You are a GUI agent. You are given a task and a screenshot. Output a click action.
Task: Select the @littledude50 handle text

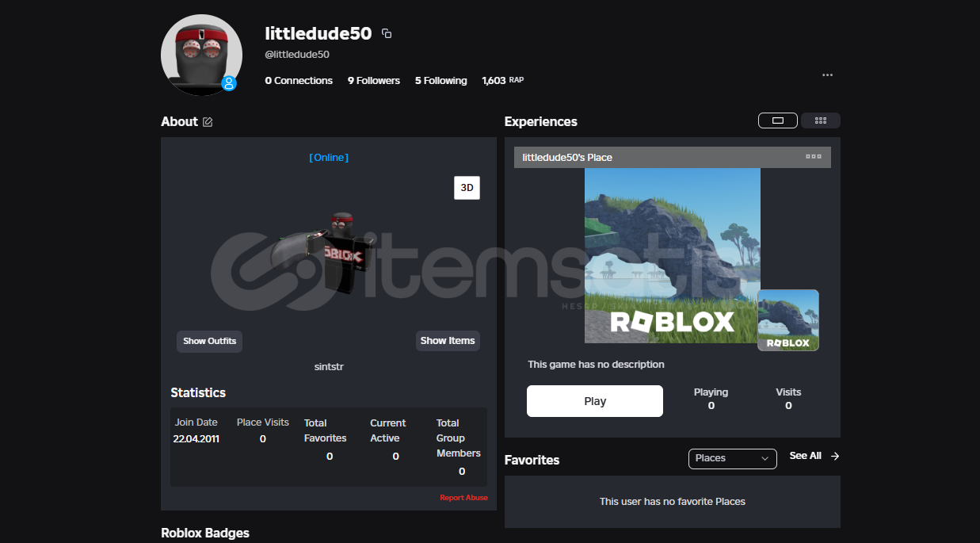coord(297,55)
